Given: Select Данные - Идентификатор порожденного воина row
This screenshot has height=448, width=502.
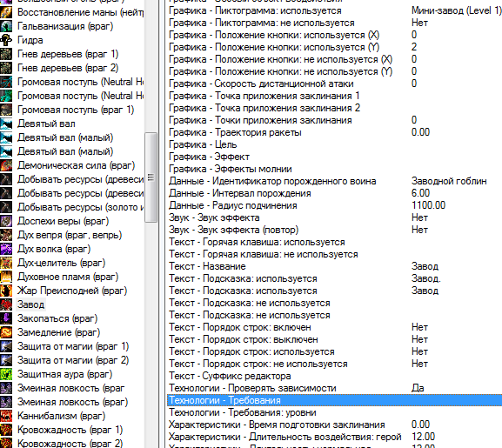Looking at the screenshot, I should [x=335, y=181].
